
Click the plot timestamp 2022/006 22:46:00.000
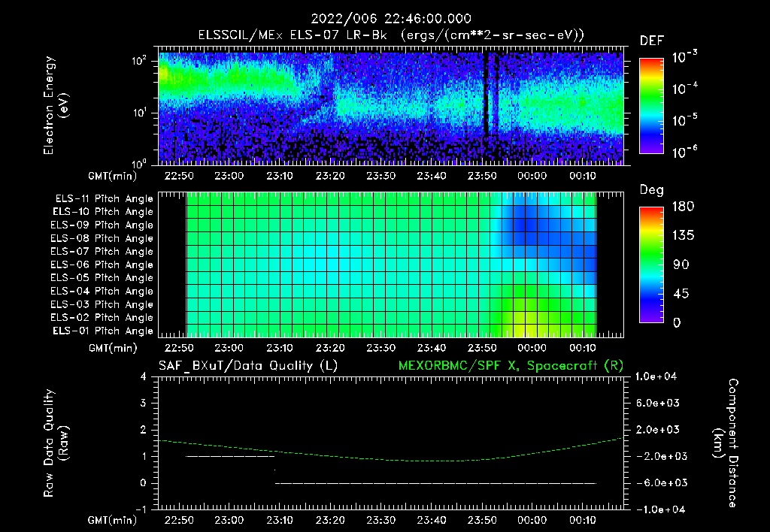pos(391,19)
